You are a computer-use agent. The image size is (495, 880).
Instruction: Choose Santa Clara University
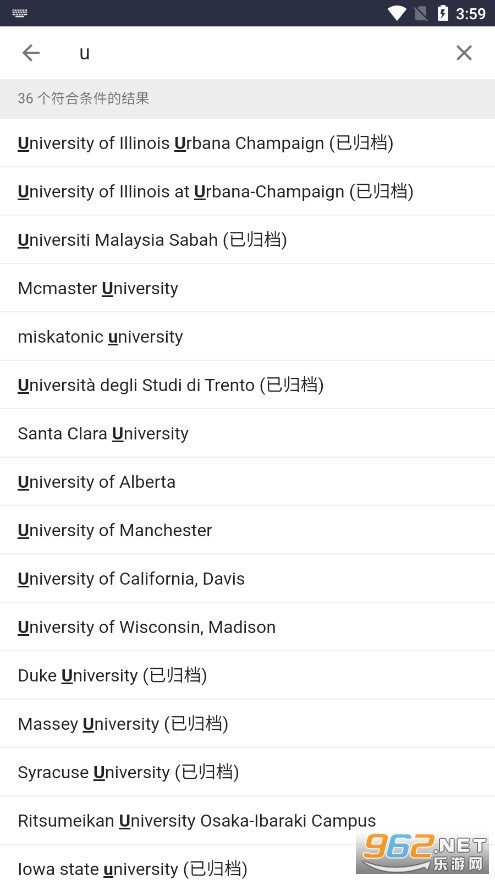coord(248,433)
